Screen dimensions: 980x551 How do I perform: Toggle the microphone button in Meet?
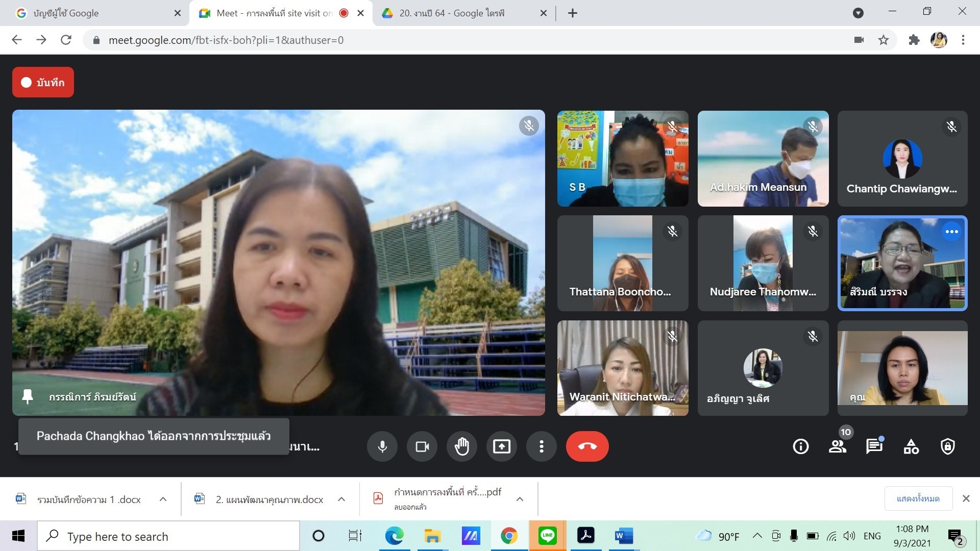tap(382, 446)
